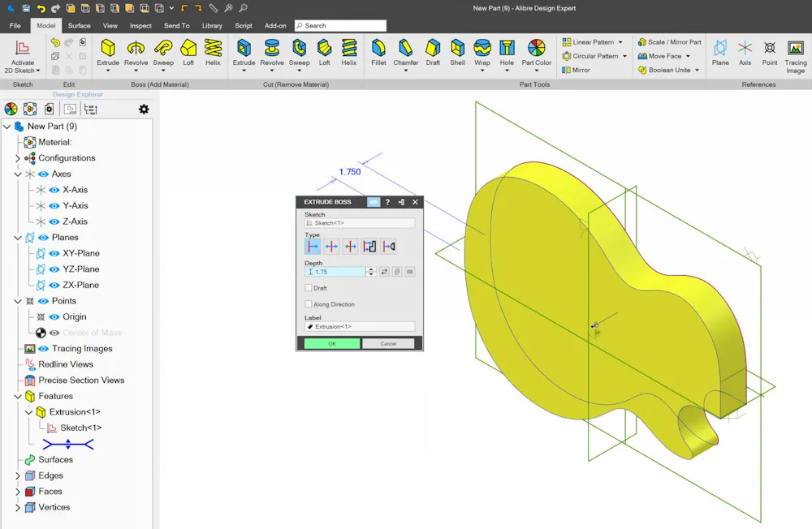The width and height of the screenshot is (812, 529).
Task: Open the Circular Pattern dropdown arrow
Action: [624, 56]
